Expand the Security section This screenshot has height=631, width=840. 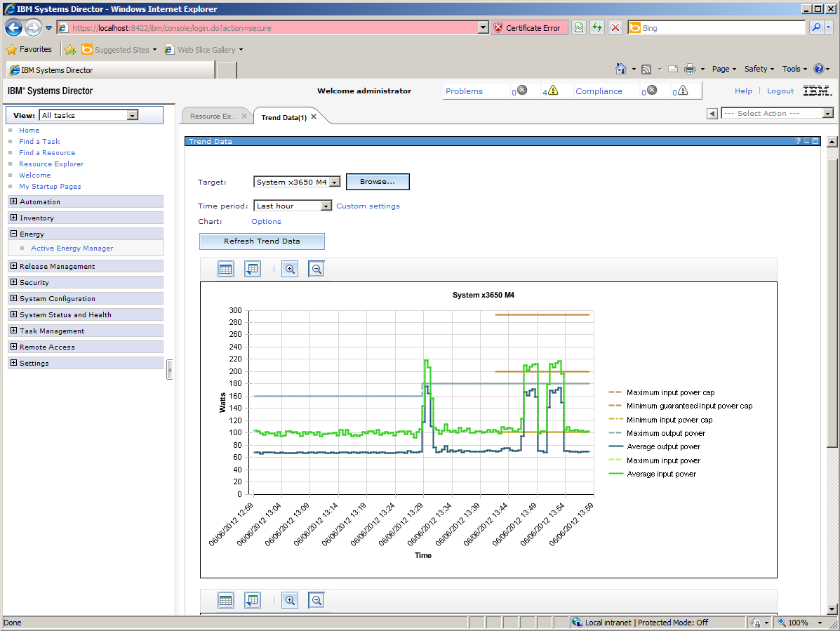(x=14, y=281)
